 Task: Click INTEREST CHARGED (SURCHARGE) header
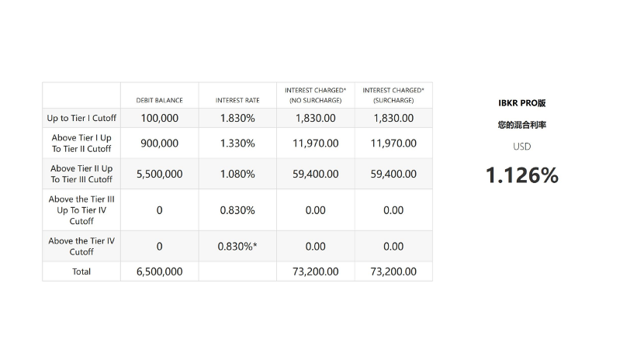point(393,95)
